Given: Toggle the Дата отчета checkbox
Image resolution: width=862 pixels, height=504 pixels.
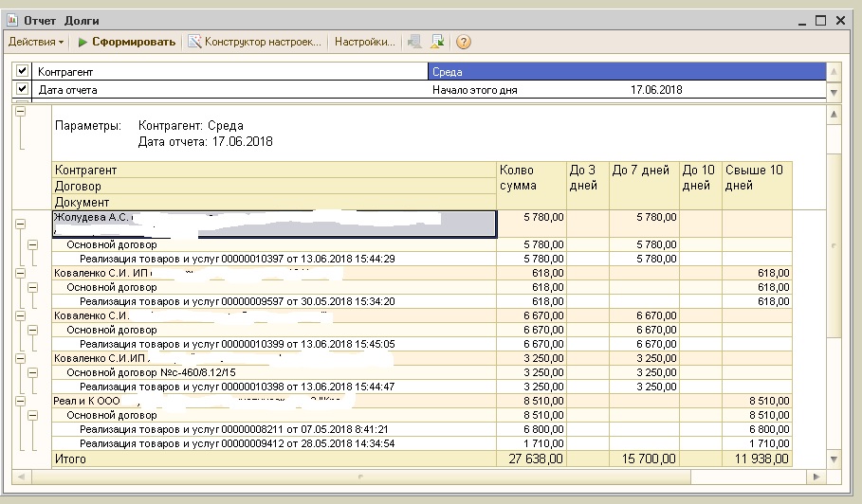Looking at the screenshot, I should pyautogui.click(x=23, y=89).
